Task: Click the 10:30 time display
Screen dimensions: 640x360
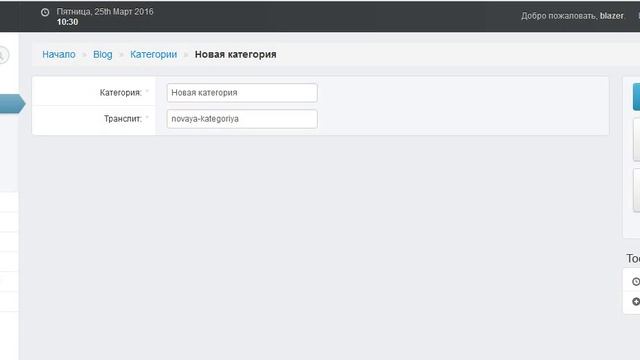Action: point(67,22)
